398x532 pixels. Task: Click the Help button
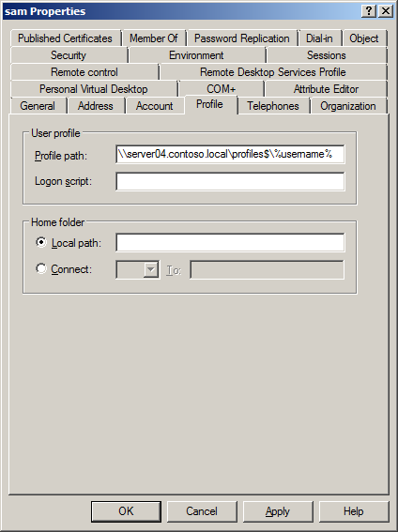[x=354, y=511]
